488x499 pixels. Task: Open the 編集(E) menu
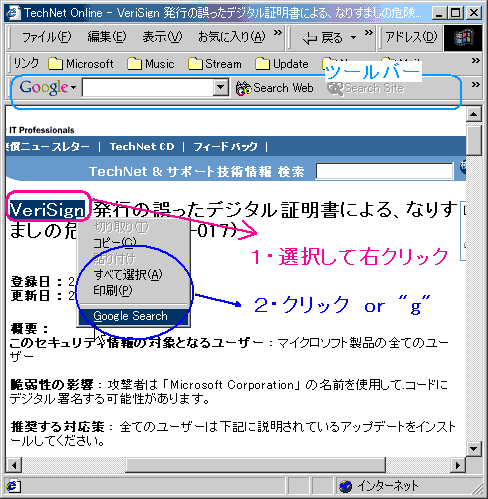point(107,37)
